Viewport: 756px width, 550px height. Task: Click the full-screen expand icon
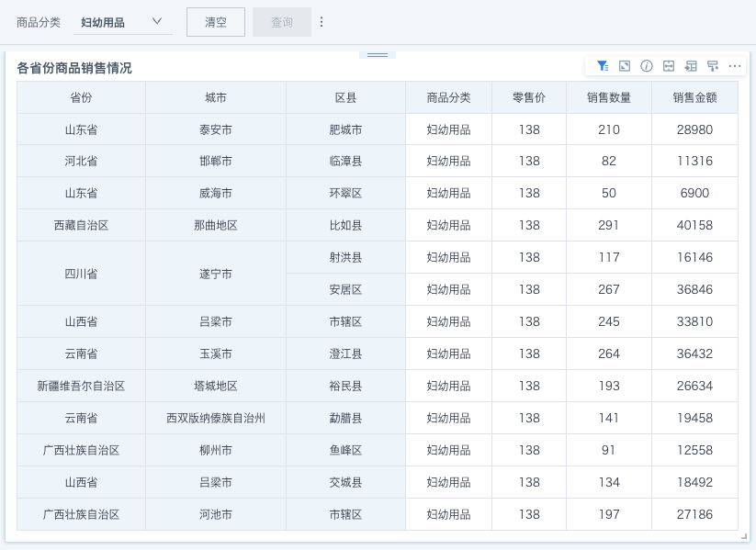[x=625, y=66]
